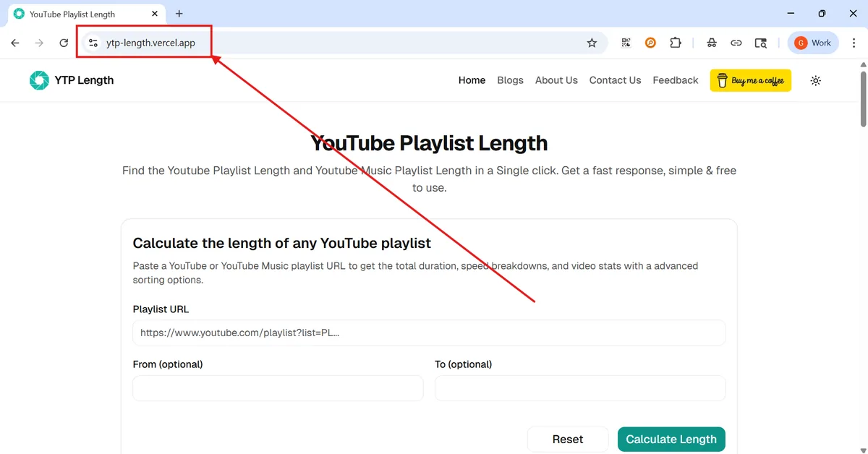Open the Feedback navigation link
The image size is (868, 454).
676,80
